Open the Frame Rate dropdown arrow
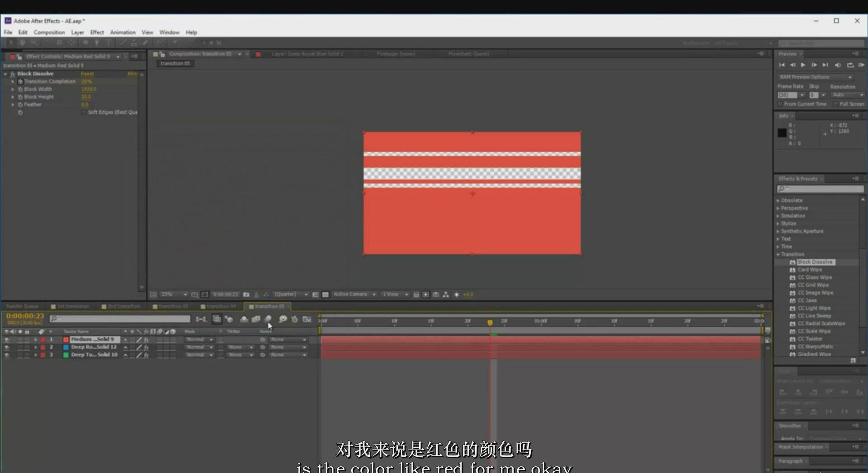The image size is (868, 473). coord(802,95)
